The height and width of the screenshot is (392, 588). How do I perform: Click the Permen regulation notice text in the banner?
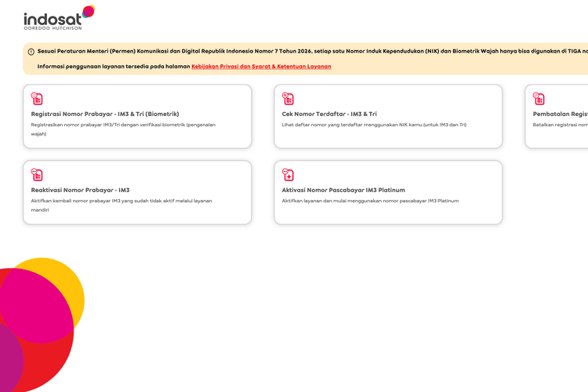313,52
